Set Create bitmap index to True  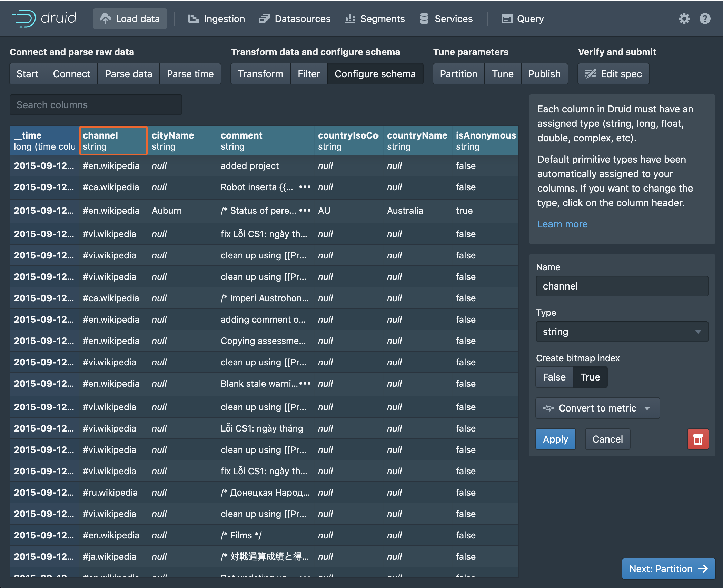(x=590, y=377)
